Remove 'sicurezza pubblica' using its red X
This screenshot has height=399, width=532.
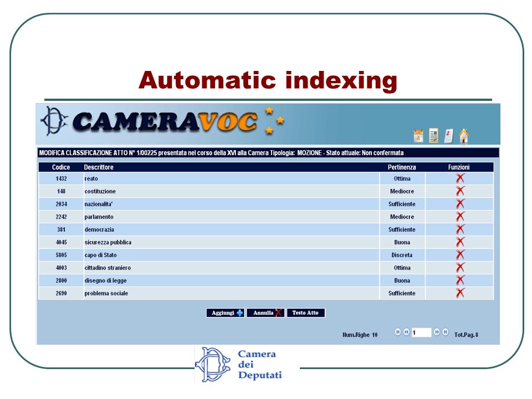pyautogui.click(x=460, y=242)
